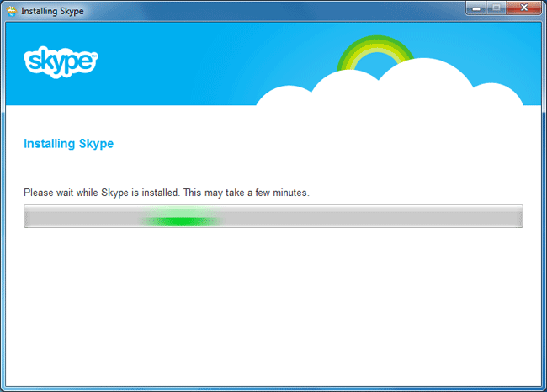Click the installation progress bar

[273, 216]
